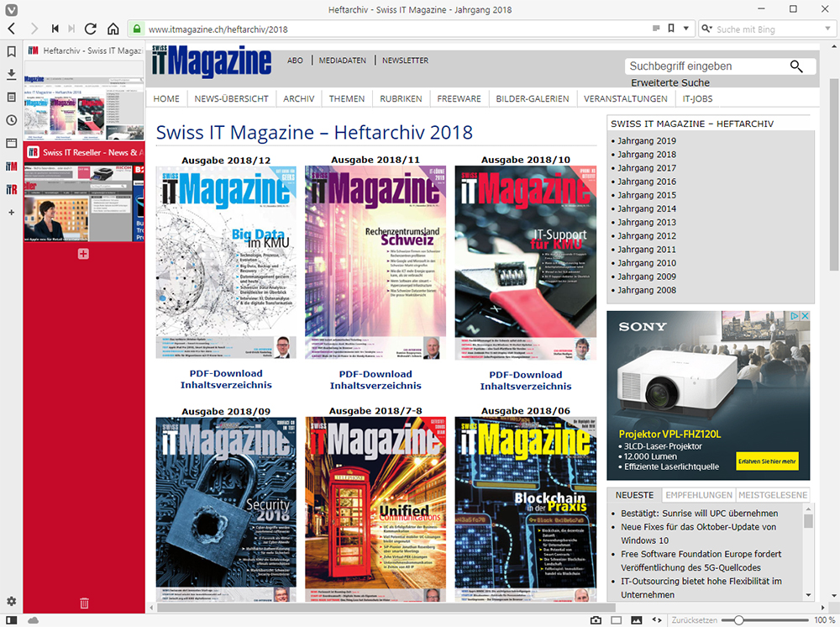Open the History panel

(11, 120)
